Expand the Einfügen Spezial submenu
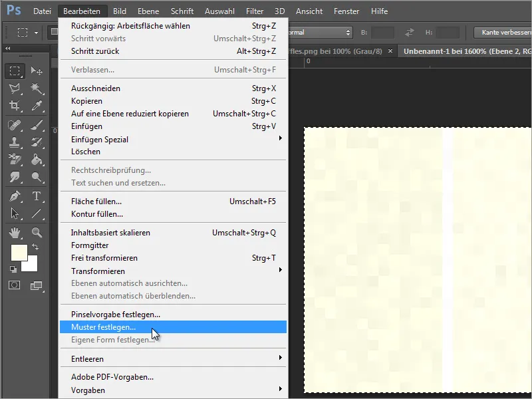This screenshot has width=532, height=399. (173, 139)
